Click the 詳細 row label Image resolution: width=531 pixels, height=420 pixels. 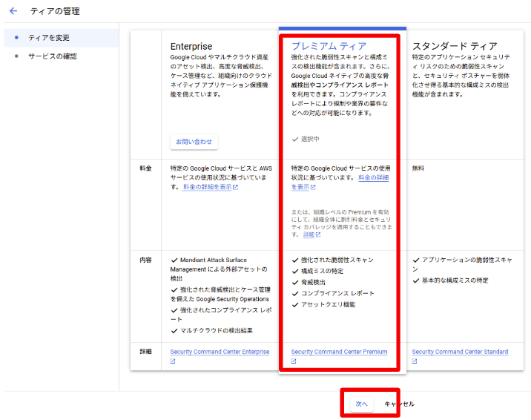click(145, 352)
